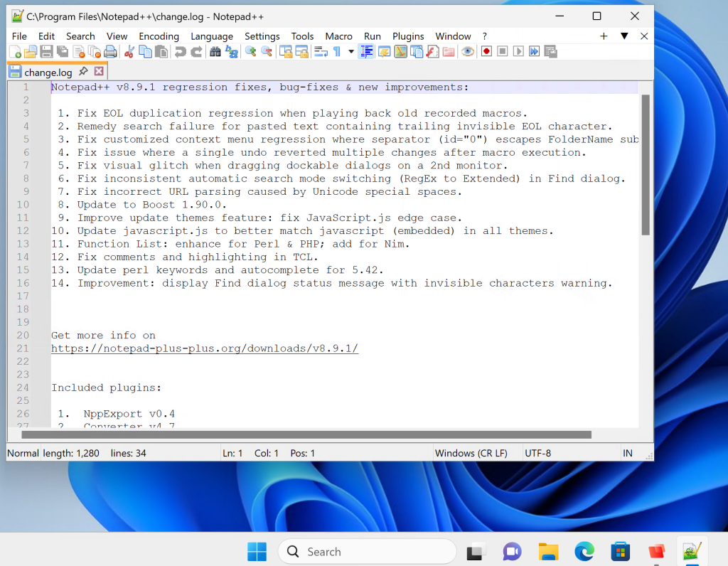Open the File menu
Viewport: 728px width, 566px height.
19,36
